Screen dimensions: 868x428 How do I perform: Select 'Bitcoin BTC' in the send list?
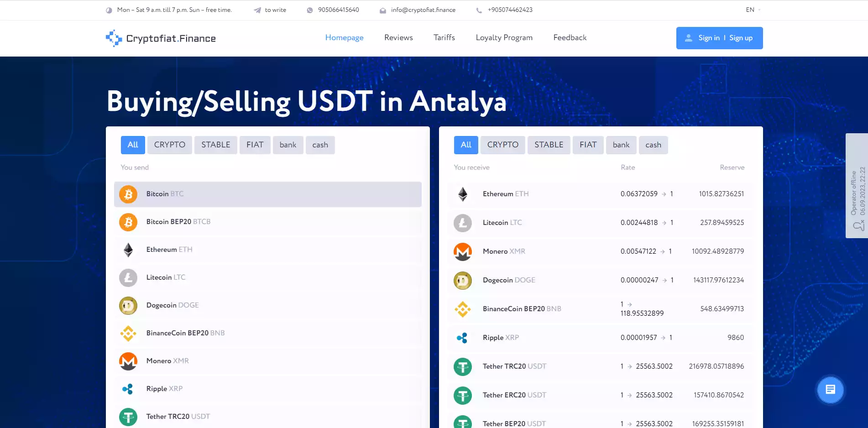coord(268,194)
